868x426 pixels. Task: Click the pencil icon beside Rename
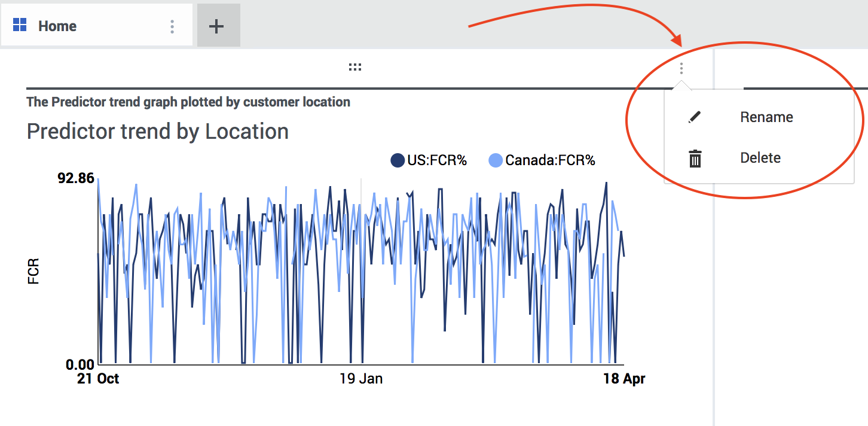point(695,117)
